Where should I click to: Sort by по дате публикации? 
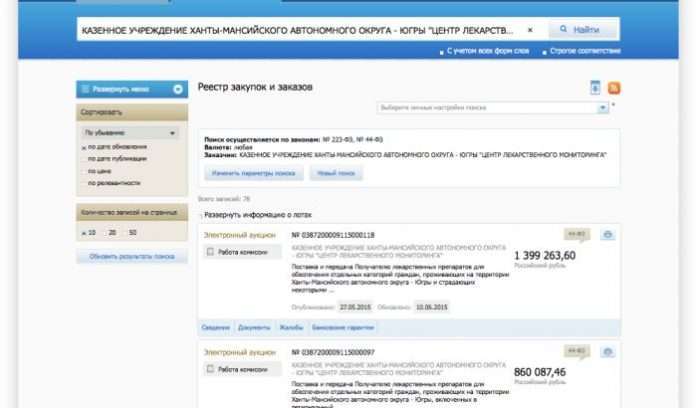pyautogui.click(x=117, y=159)
